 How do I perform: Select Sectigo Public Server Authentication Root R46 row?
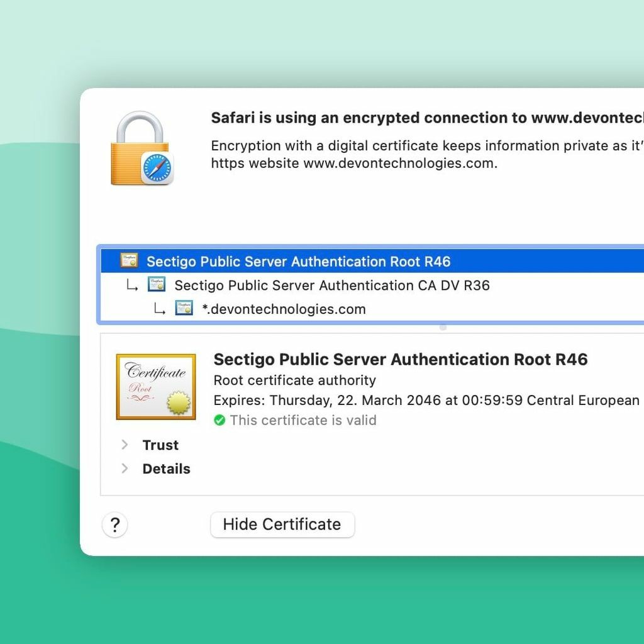tap(372, 261)
